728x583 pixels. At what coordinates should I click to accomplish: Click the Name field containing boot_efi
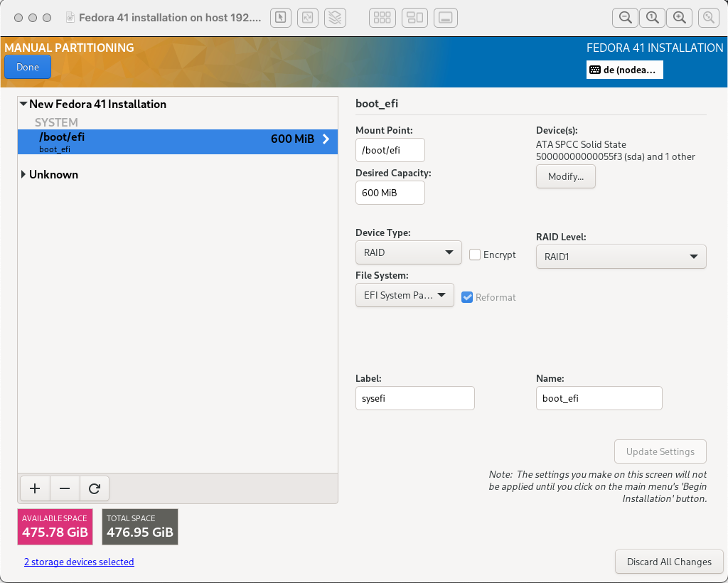click(599, 398)
